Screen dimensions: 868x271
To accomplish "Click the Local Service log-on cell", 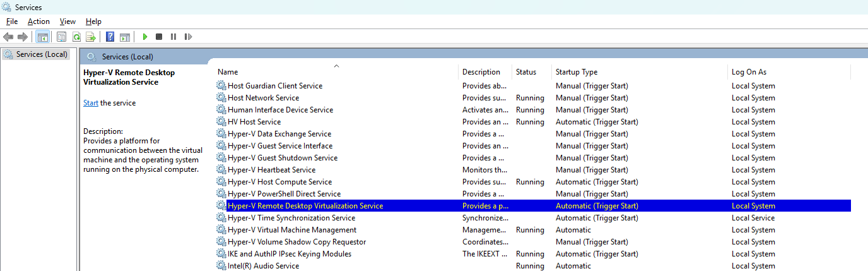I will (753, 218).
